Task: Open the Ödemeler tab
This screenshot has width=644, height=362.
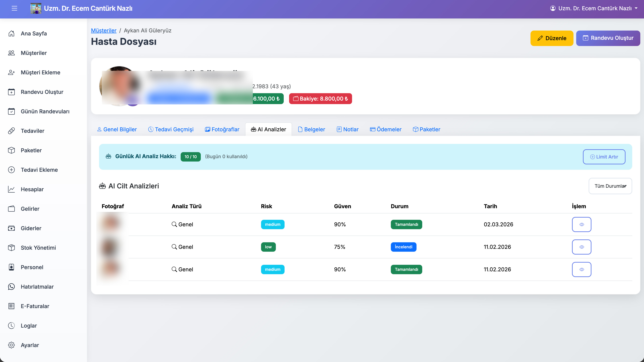Action: [x=386, y=129]
